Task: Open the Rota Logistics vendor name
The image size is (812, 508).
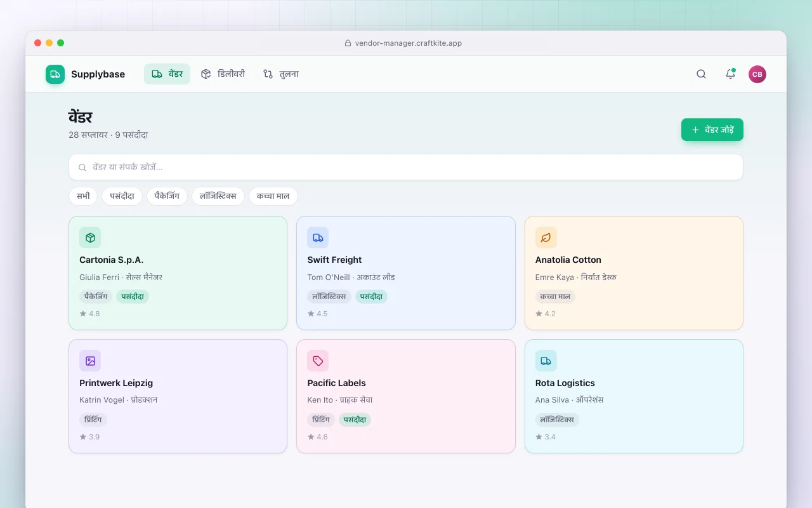Action: pyautogui.click(x=565, y=383)
